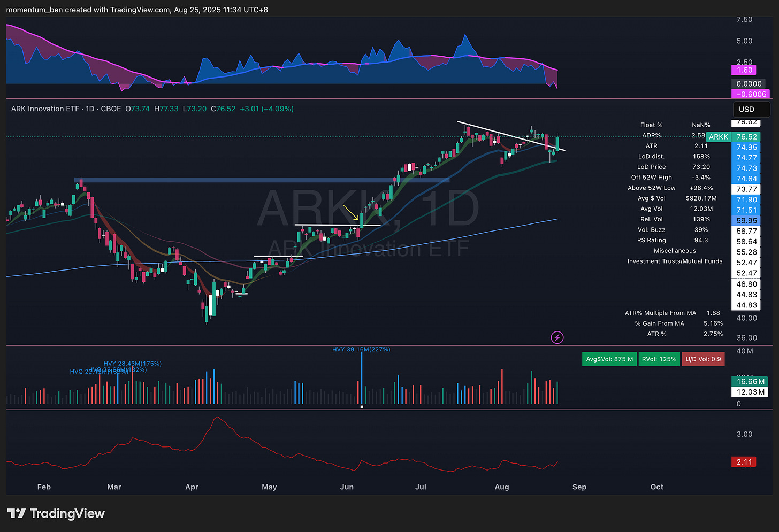The height and width of the screenshot is (532, 779).
Task: Click the ARK Innovation ETF chart title
Action: coord(45,109)
